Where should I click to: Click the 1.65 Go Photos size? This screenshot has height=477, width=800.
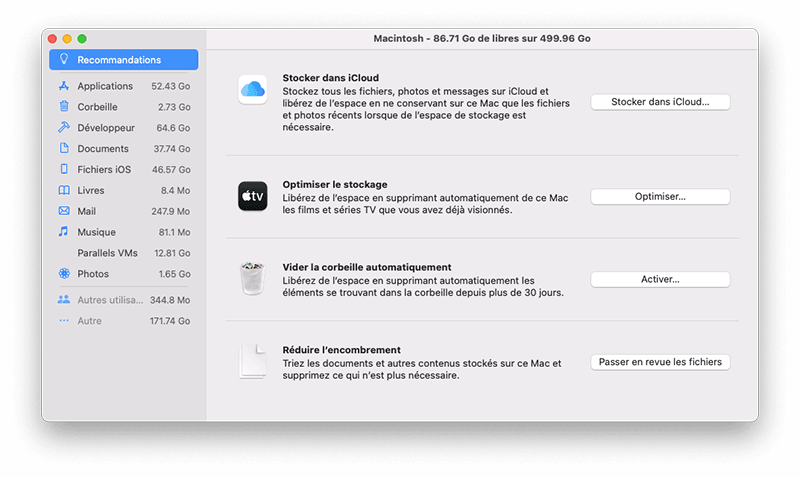coord(174,274)
